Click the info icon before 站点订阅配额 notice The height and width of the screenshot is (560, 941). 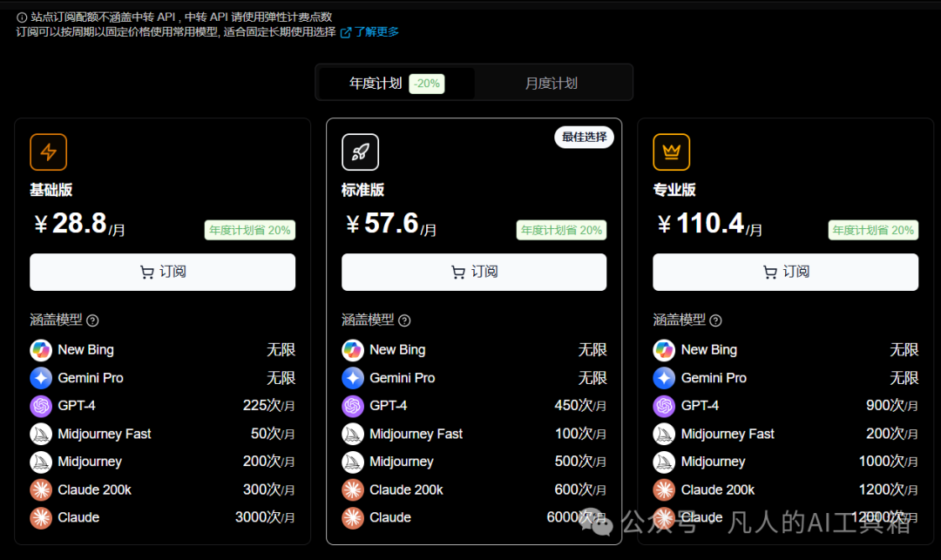(22, 17)
